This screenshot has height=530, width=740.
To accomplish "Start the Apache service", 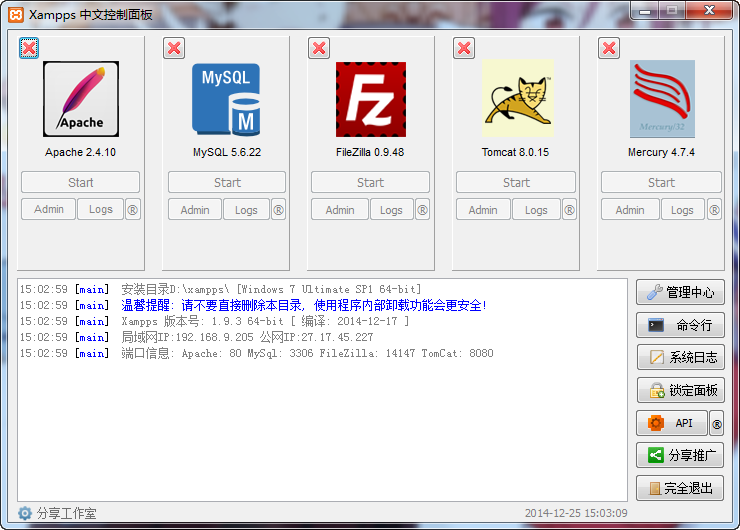I will (80, 182).
